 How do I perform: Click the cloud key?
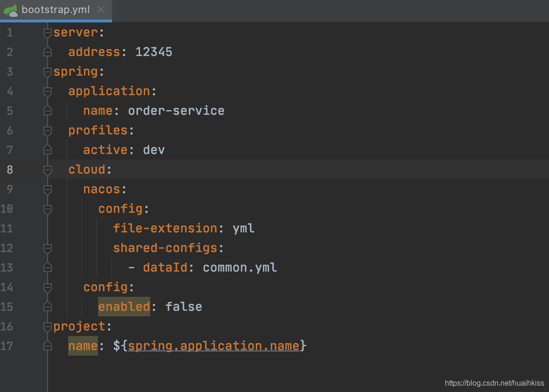pyautogui.click(x=87, y=170)
